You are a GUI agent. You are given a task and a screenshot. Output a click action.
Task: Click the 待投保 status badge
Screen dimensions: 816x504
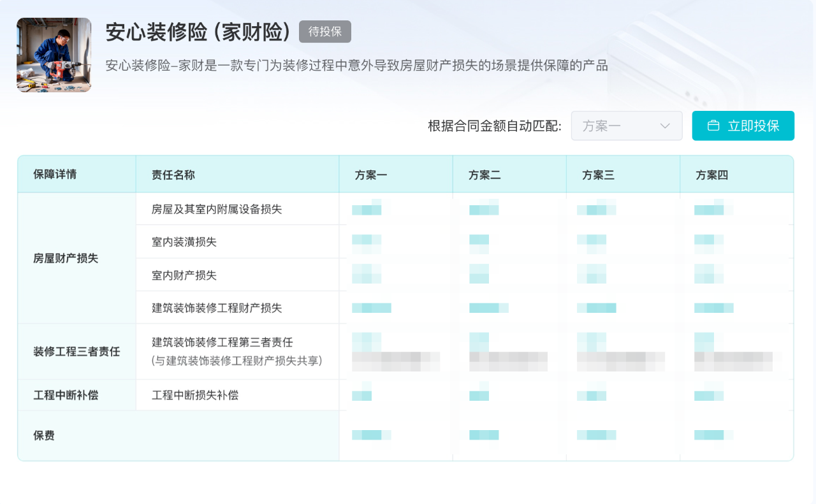tap(324, 32)
